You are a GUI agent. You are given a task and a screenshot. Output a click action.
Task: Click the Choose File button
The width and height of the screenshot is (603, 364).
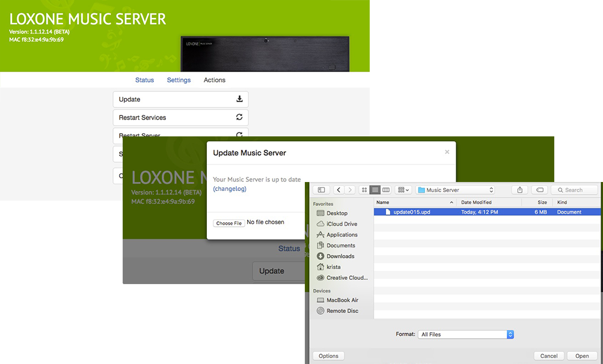229,223
